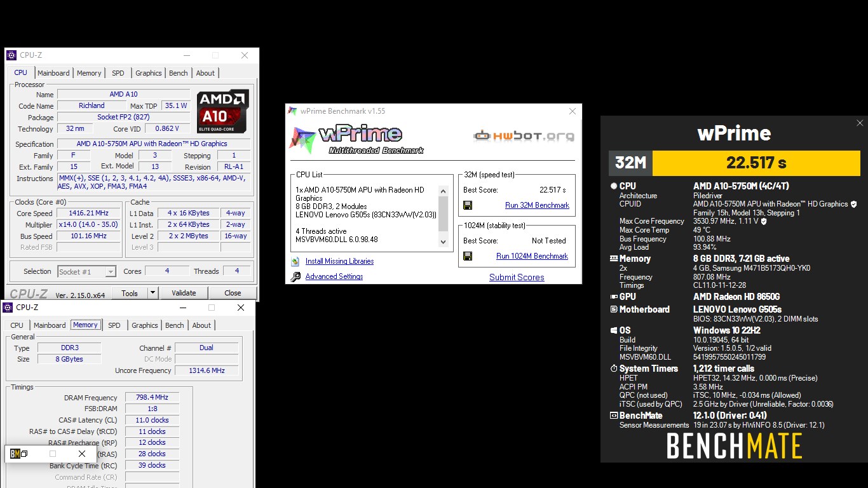This screenshot has height=488, width=868.
Task: Click the AMD A10 processor logo
Action: [x=222, y=111]
